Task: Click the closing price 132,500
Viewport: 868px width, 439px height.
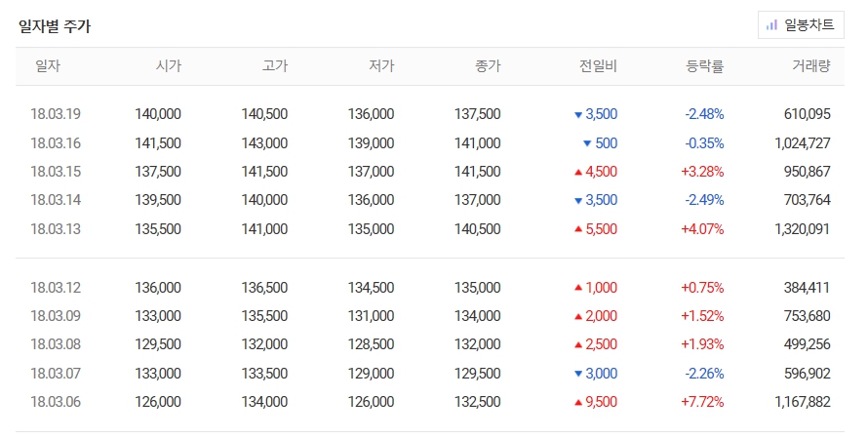Action: [477, 402]
